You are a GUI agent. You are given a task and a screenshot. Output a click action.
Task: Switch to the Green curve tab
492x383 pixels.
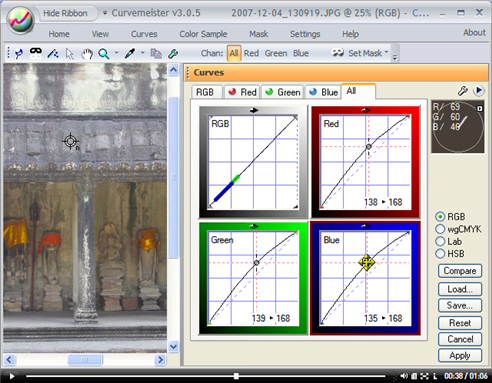(283, 92)
